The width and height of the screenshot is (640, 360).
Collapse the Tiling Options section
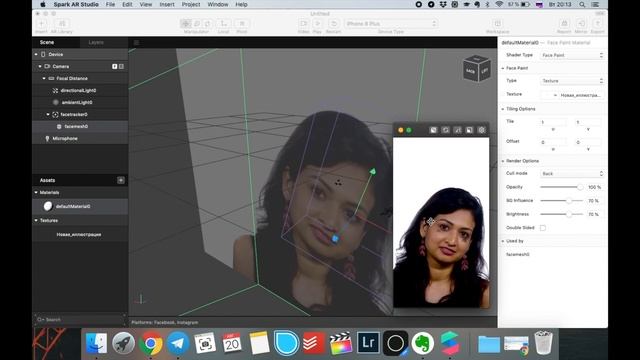[503, 109]
